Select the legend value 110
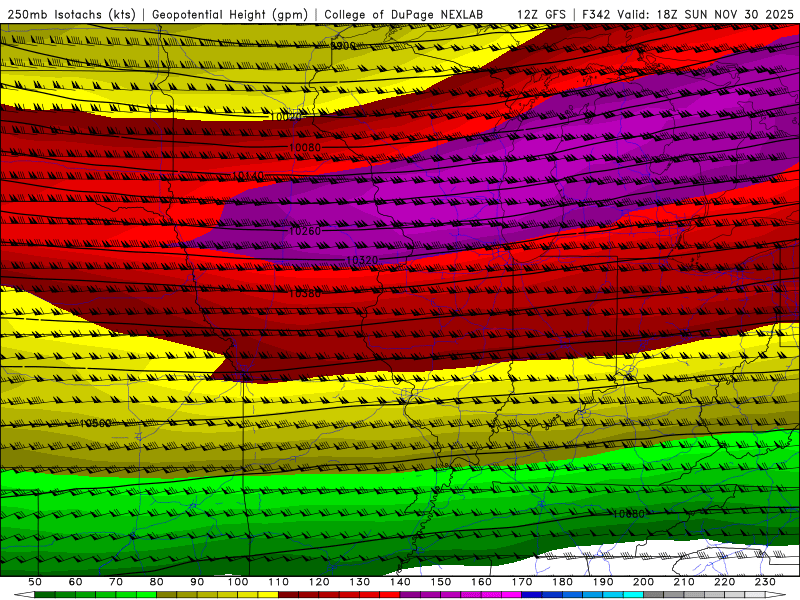The width and height of the screenshot is (800, 600). pyautogui.click(x=278, y=582)
